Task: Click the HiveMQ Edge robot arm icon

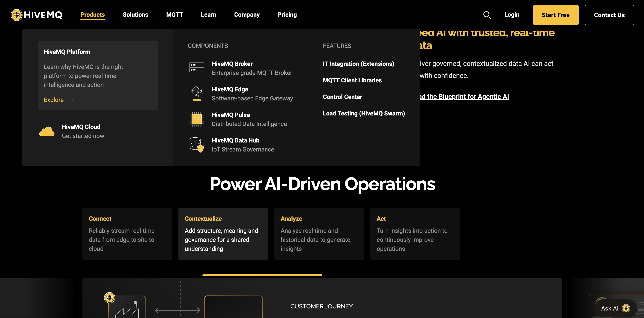Action: point(196,94)
